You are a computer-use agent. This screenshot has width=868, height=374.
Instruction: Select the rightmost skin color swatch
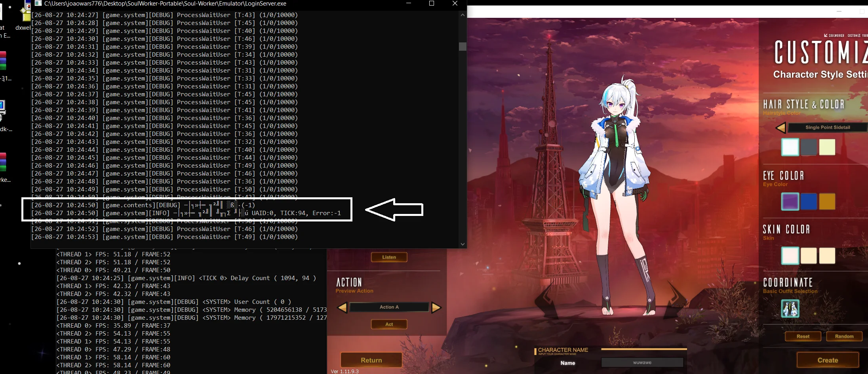[827, 256]
